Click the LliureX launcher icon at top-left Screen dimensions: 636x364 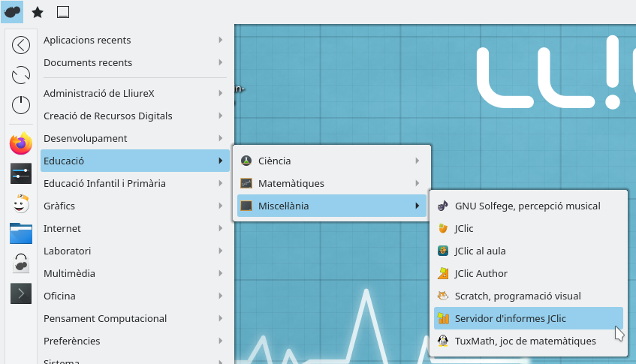click(12, 11)
